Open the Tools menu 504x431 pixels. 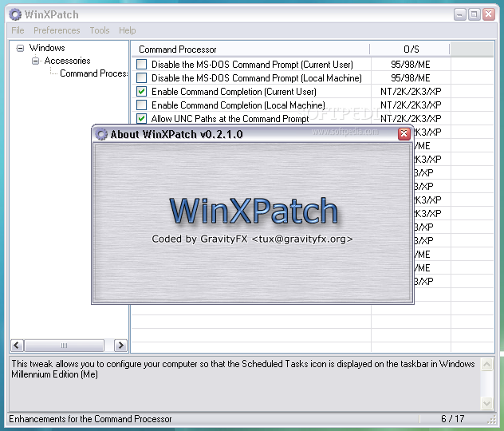point(100,30)
